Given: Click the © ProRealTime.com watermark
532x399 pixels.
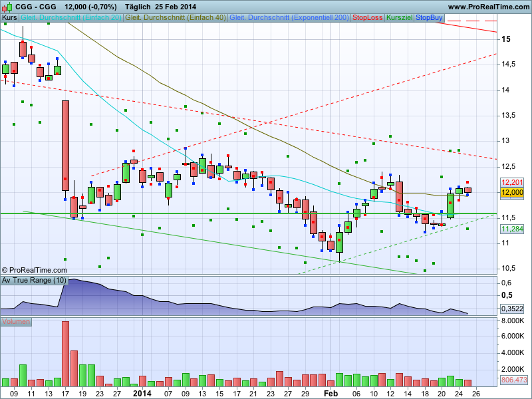Looking at the screenshot, I should [x=35, y=270].
